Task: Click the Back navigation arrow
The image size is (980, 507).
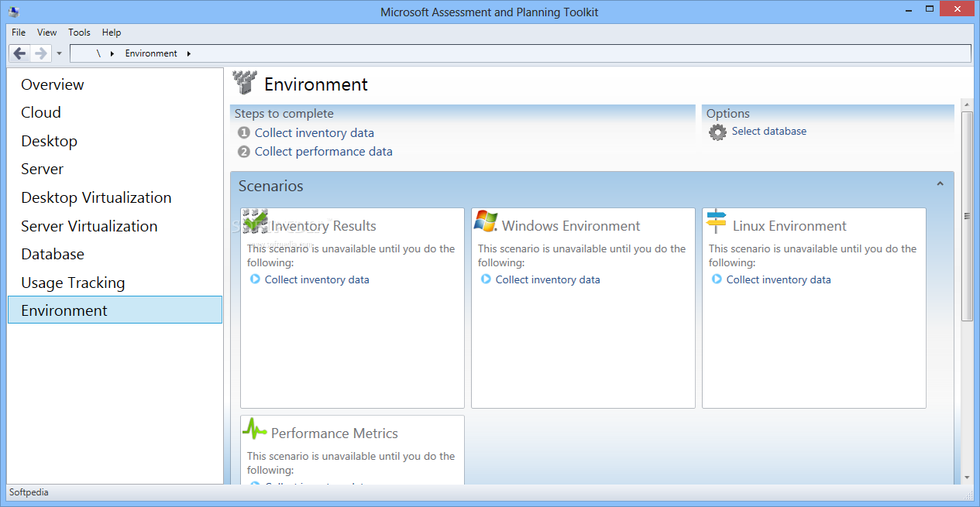Action: [x=20, y=53]
